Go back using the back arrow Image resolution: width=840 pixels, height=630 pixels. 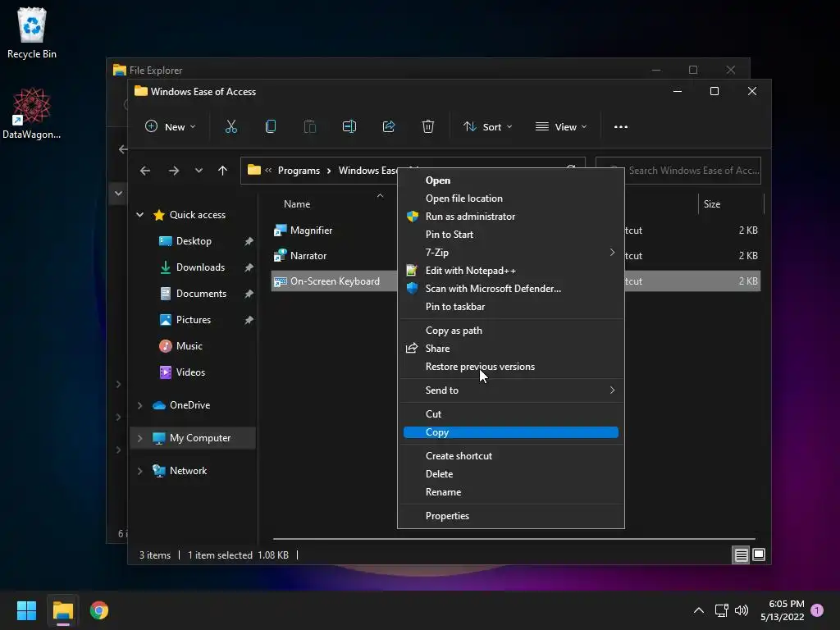pyautogui.click(x=145, y=171)
